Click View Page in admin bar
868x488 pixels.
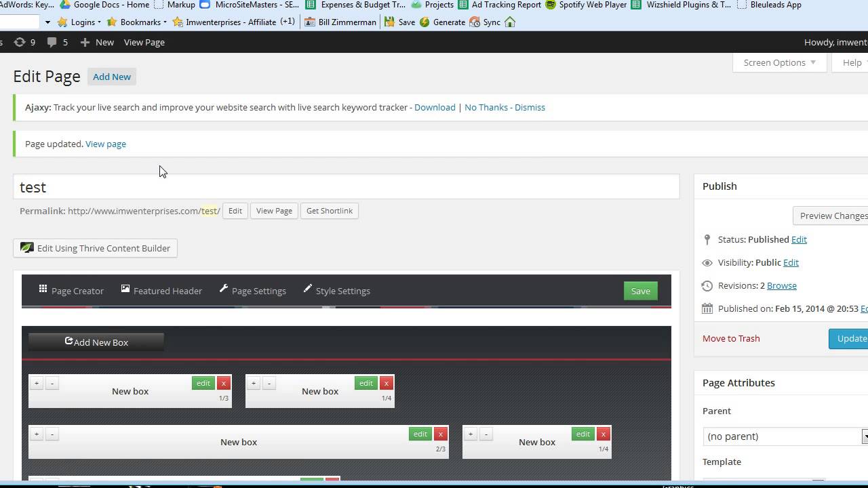[144, 42]
